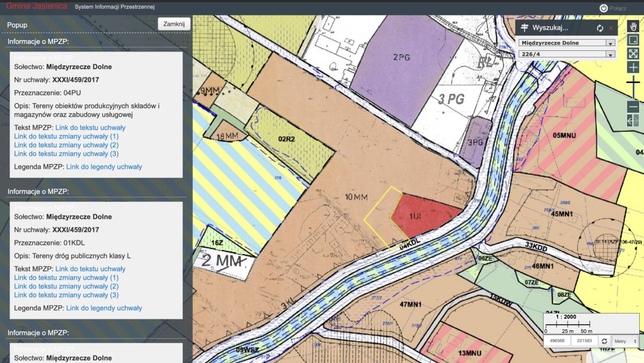Screen dimensions: 644x363
Task: Open Link do tekstu uchwały for 04PU
Action: (x=90, y=128)
